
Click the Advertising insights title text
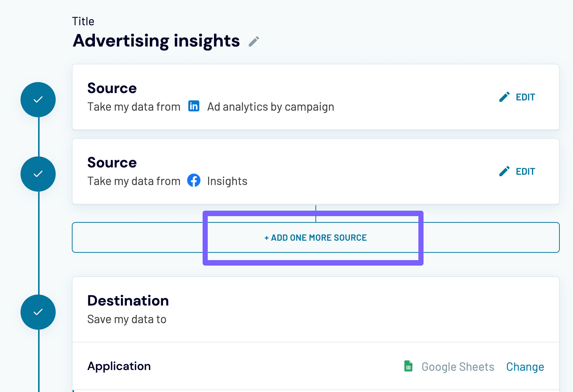point(156,41)
